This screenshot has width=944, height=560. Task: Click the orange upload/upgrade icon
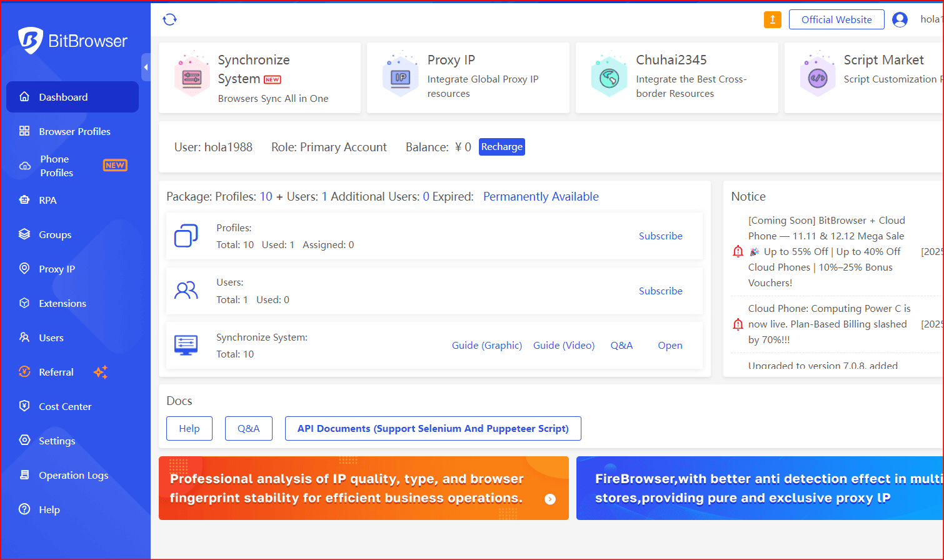click(x=773, y=19)
